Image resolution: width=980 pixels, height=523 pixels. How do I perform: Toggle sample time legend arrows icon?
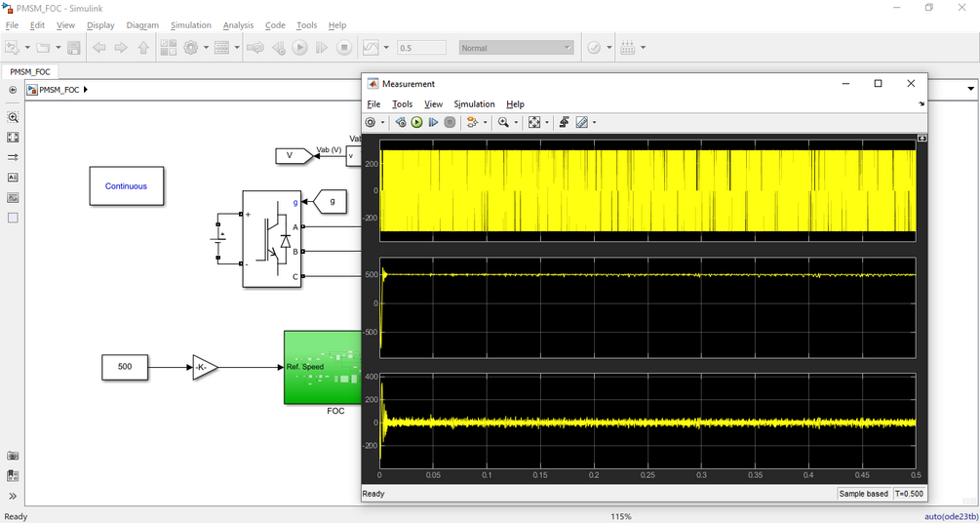coord(13,158)
